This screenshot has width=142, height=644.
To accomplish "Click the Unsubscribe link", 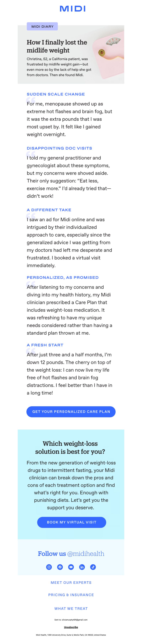I will [71, 627].
